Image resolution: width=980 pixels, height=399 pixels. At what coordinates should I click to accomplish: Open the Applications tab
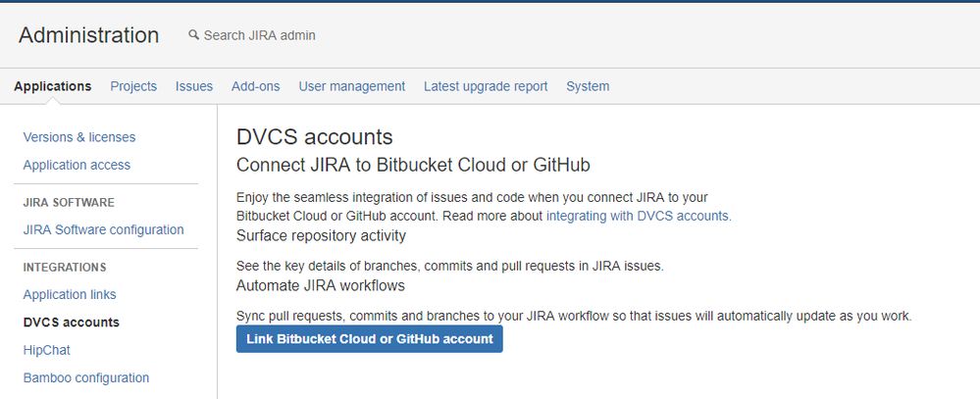(53, 86)
